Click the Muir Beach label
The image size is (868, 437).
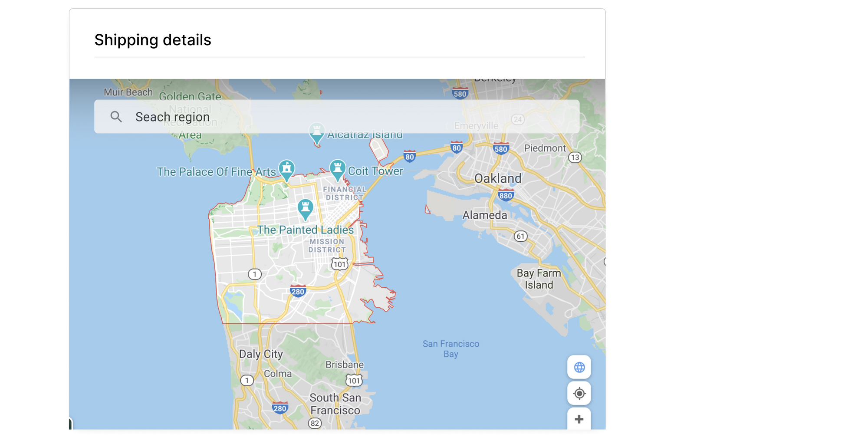pos(128,92)
